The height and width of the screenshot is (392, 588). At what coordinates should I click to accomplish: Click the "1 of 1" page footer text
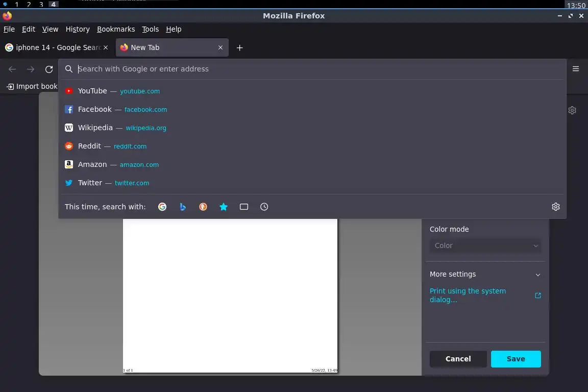(128, 370)
